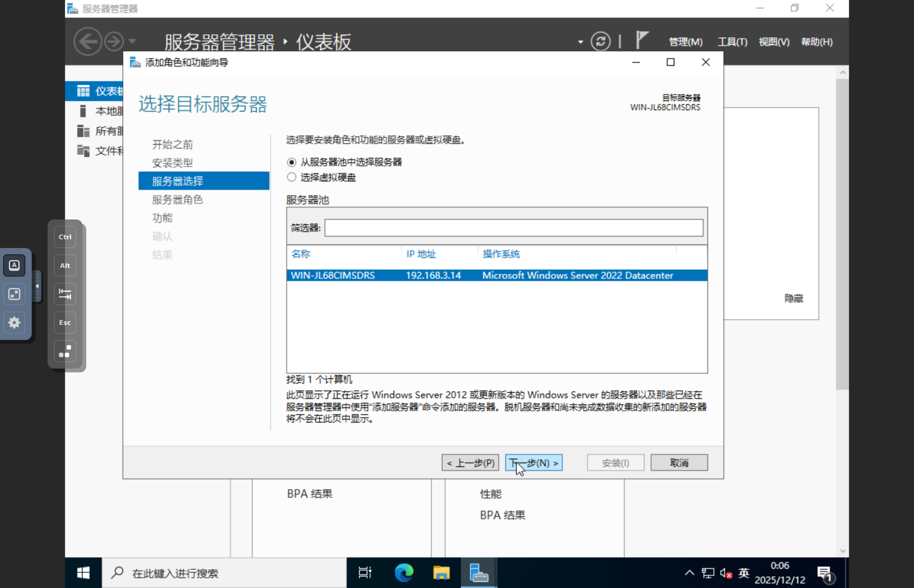
Task: Click the 上一步(P) button
Action: click(x=471, y=463)
